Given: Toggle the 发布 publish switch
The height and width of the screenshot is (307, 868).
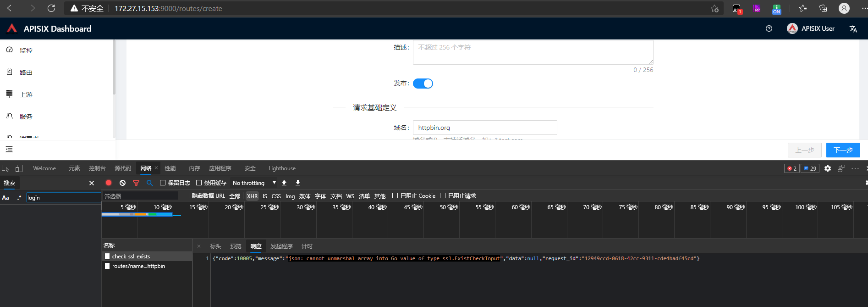Looking at the screenshot, I should 423,84.
